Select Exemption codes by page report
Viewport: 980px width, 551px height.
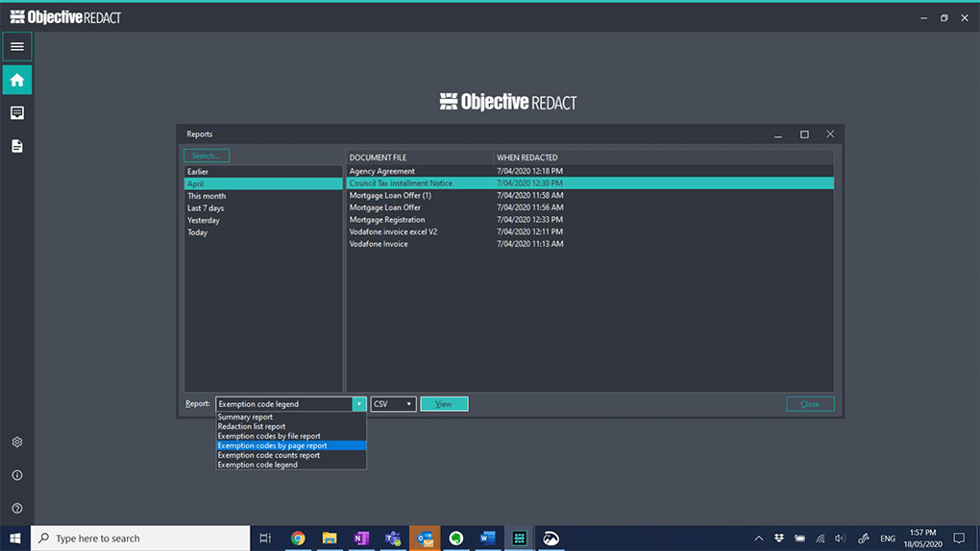pos(290,445)
